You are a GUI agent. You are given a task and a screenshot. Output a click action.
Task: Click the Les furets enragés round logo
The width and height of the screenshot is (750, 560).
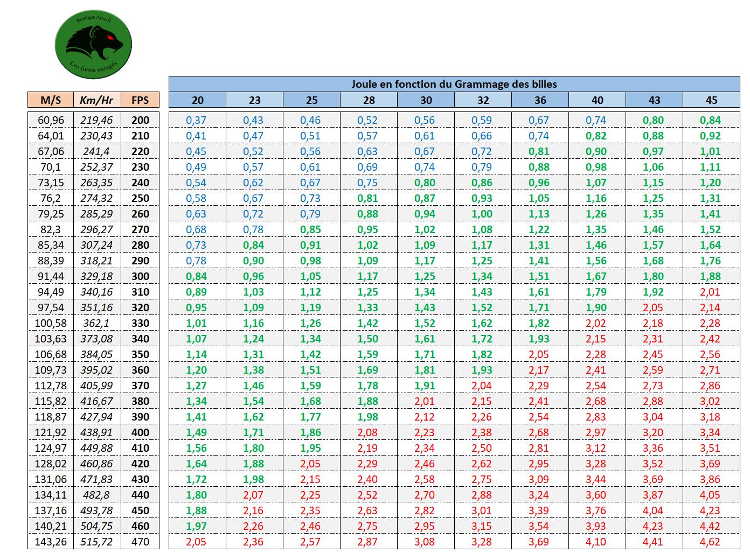click(x=94, y=44)
